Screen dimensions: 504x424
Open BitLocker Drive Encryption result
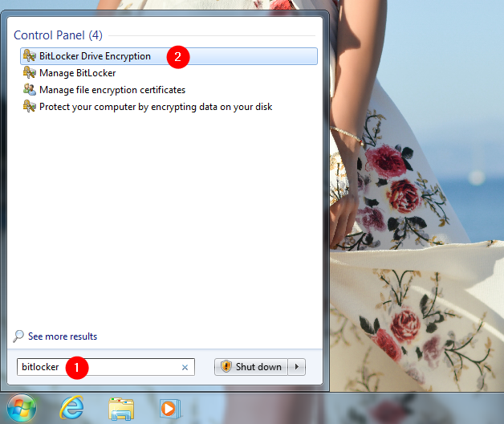pyautogui.click(x=169, y=56)
